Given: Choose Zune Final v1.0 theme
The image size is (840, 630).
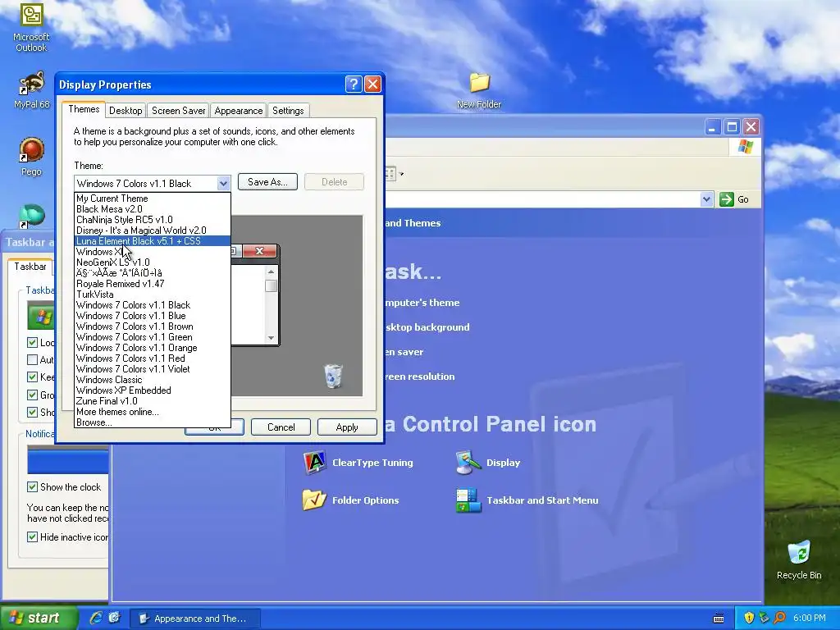Looking at the screenshot, I should (152, 401).
